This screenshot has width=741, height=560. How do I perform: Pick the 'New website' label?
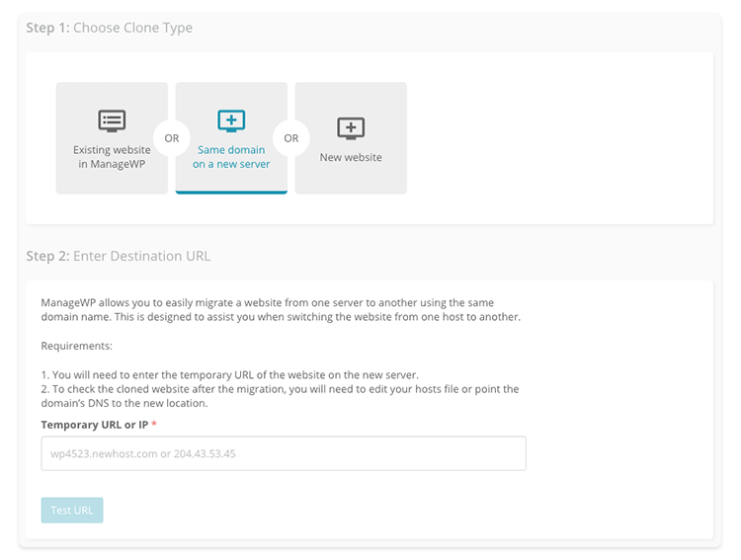coord(351,157)
